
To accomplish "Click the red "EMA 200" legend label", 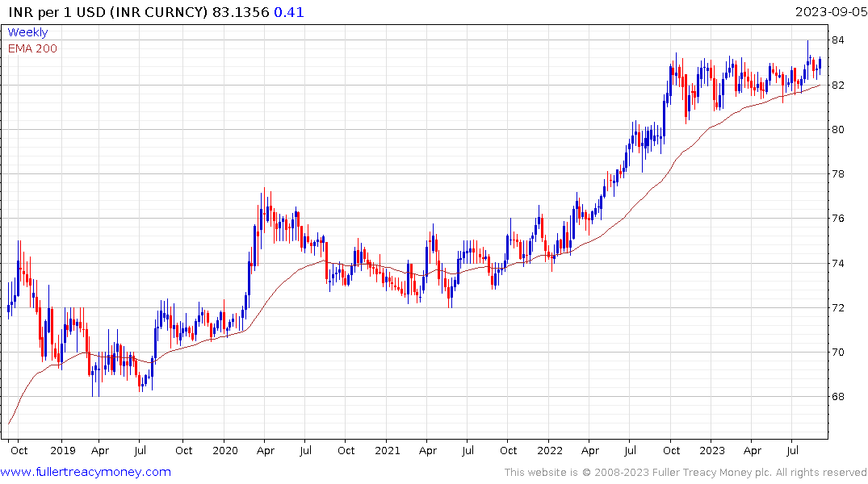I will point(32,48).
